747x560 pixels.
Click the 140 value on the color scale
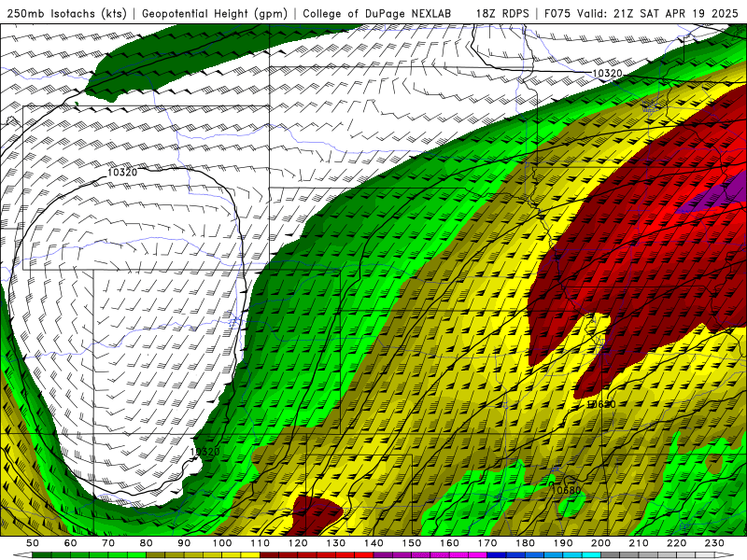373,543
